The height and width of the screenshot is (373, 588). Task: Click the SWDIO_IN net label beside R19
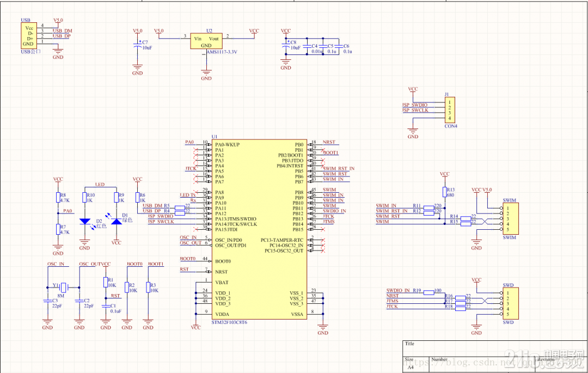pos(398,291)
